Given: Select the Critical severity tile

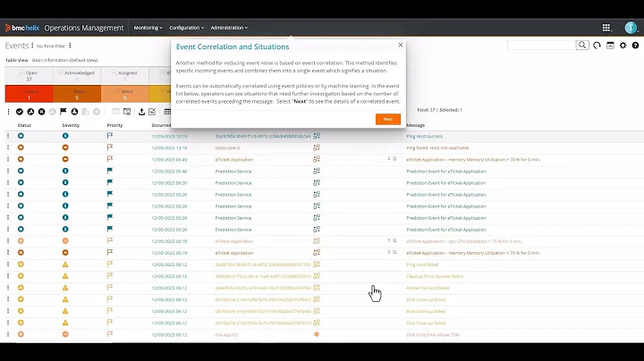Looking at the screenshot, I should click(x=29, y=94).
